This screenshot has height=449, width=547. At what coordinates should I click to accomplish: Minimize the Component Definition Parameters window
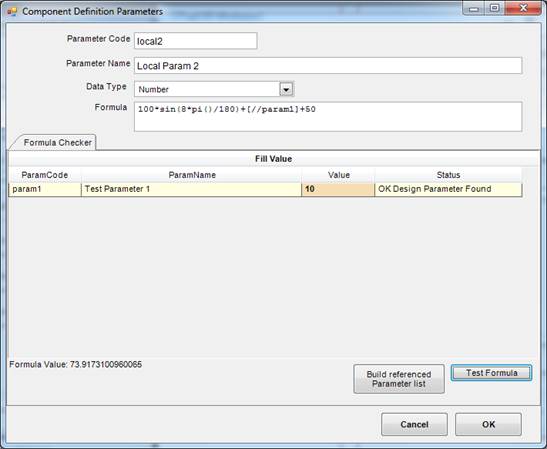474,8
